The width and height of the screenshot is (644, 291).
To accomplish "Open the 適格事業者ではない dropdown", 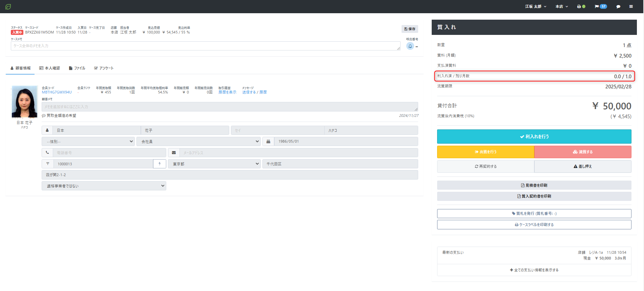I will coord(104,186).
